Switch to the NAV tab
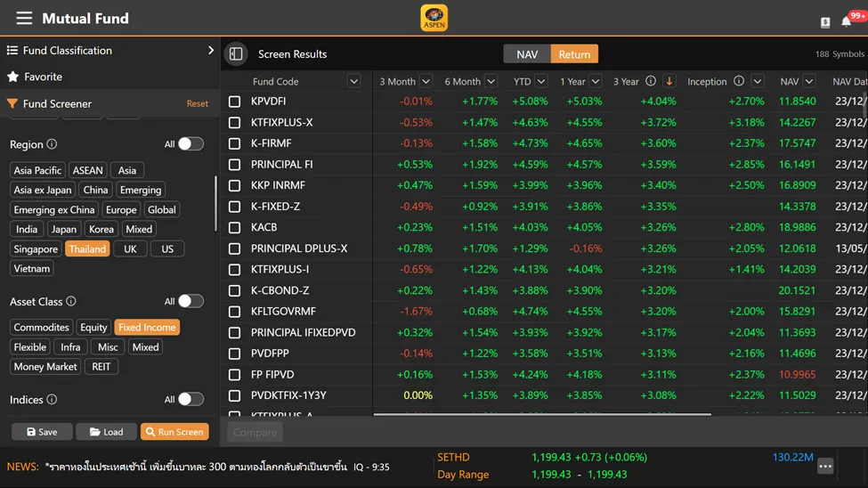This screenshot has height=488, width=868. pos(527,54)
